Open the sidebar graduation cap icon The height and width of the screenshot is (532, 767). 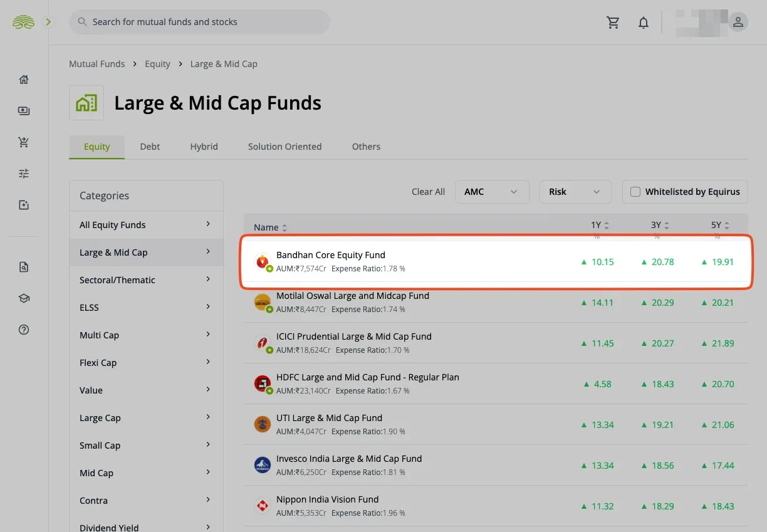click(x=24, y=299)
